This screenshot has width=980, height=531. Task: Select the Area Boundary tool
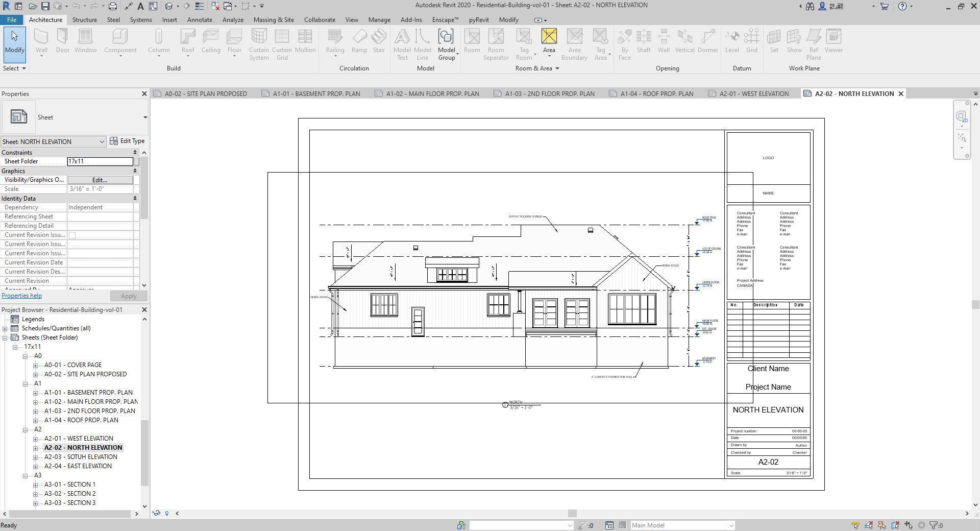point(574,44)
